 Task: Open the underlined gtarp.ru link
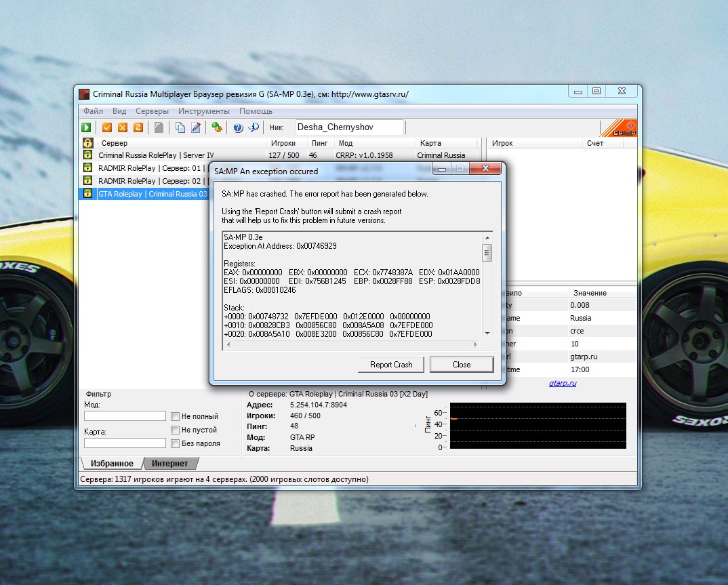563,383
